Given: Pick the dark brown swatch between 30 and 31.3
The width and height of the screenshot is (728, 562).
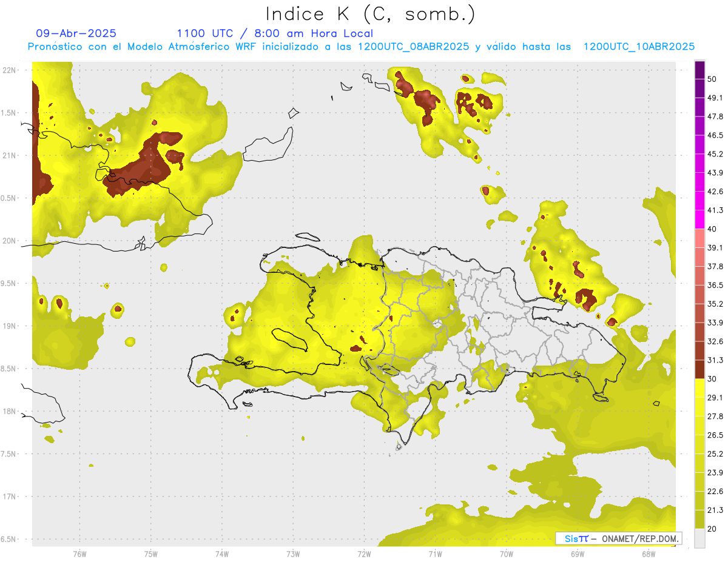Looking at the screenshot, I should coord(699,369).
